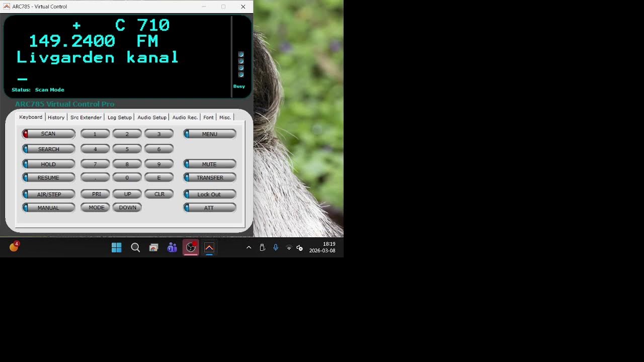Viewport: 644px width, 362px height.
Task: Open the OBS Studio taskbar icon
Action: tap(191, 247)
